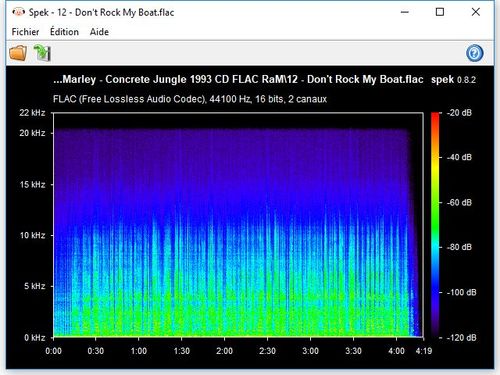Click the -60 dB scale label

(459, 202)
